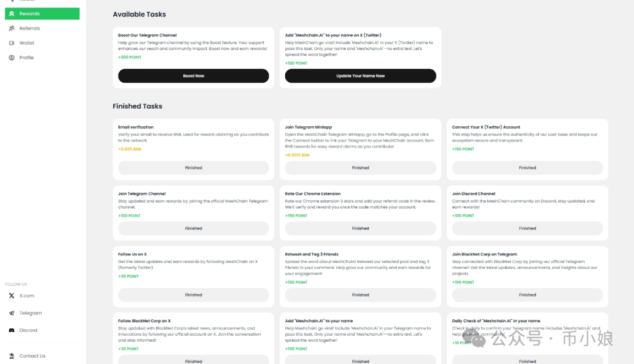Viewport: 634px width, 364px height.
Task: Select the Available Tasks heading
Action: 139,14
